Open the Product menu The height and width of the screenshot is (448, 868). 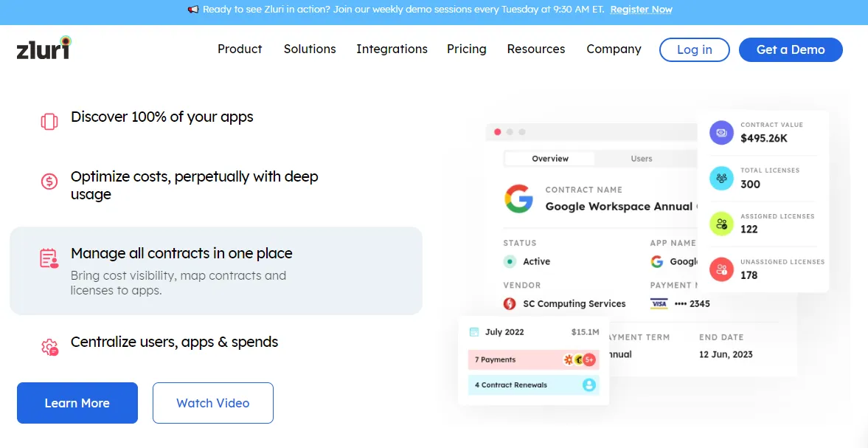point(240,49)
